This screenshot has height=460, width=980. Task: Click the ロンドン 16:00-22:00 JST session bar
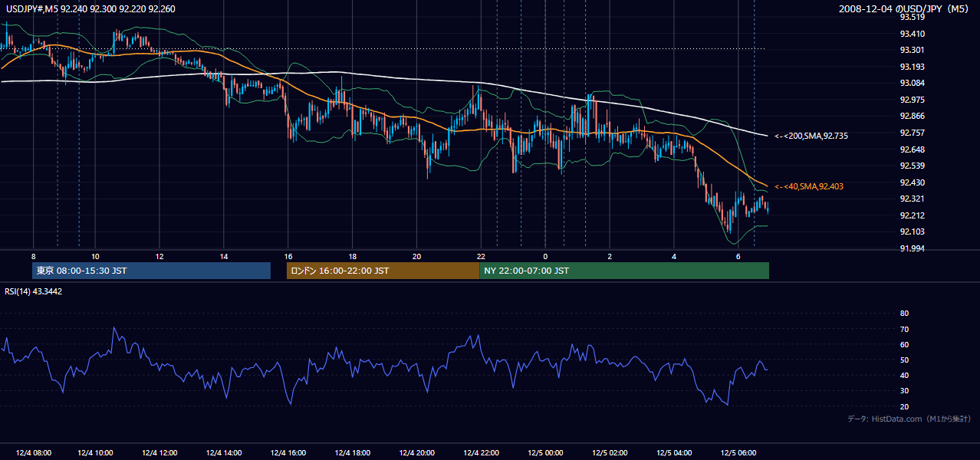pos(383,271)
